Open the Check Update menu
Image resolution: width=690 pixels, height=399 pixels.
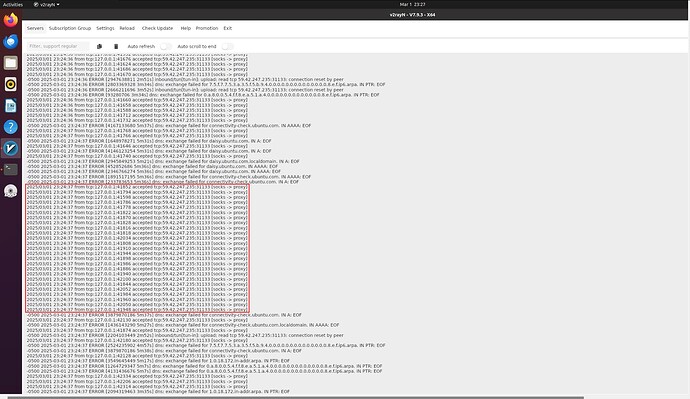click(158, 28)
